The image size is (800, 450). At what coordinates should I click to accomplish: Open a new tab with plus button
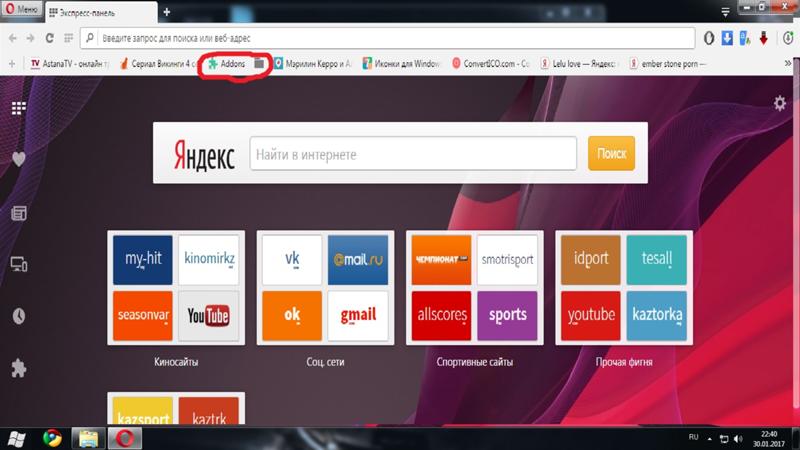(x=167, y=12)
